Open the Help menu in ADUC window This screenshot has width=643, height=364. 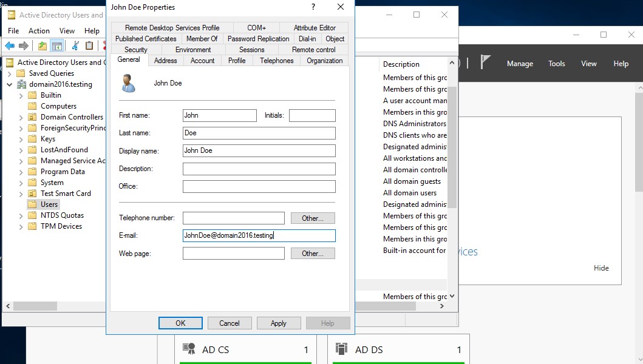[92, 31]
